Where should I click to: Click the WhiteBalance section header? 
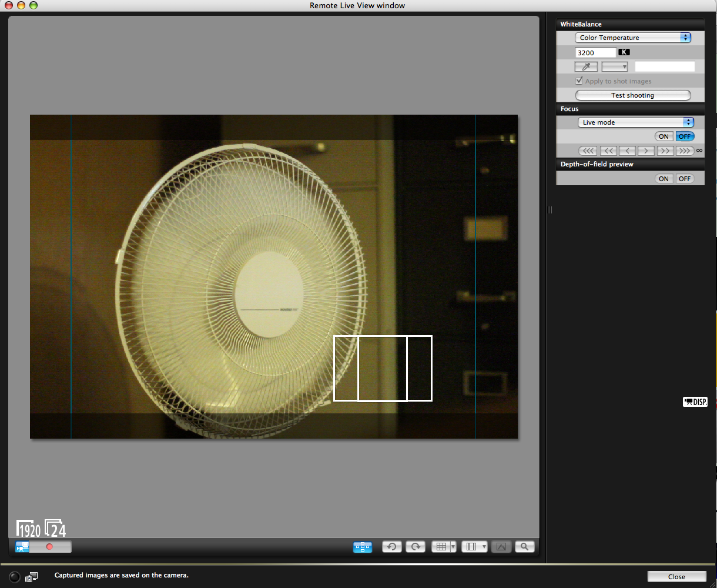[630, 24]
